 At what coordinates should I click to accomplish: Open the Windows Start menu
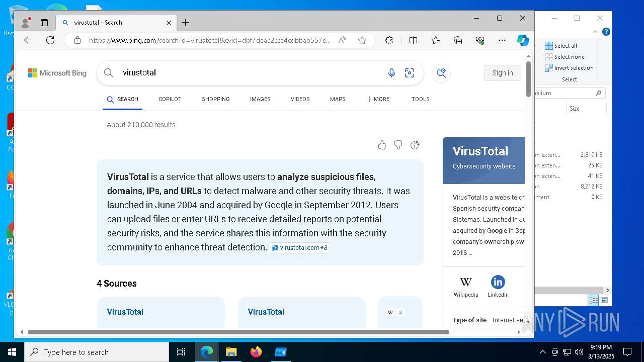[12, 352]
